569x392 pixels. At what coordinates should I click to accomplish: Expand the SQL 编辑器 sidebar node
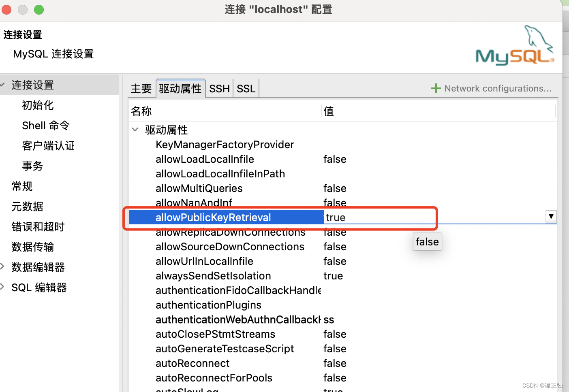click(2, 287)
